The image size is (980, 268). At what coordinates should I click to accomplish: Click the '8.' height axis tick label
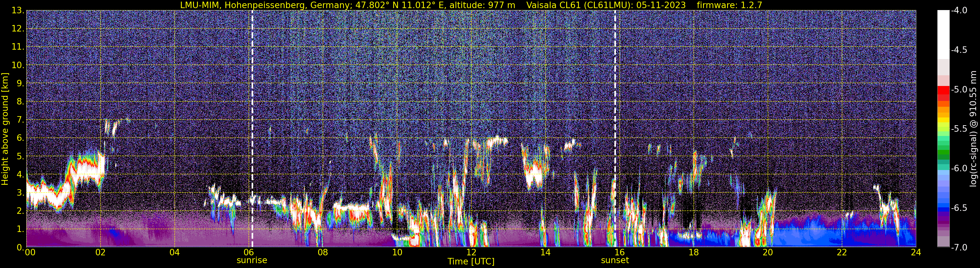[x=20, y=101]
